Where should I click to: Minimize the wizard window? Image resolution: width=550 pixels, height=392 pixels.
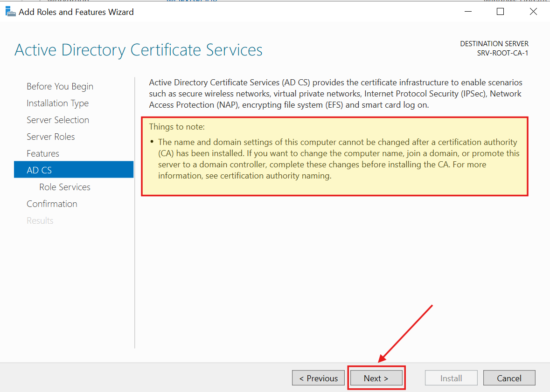point(468,11)
